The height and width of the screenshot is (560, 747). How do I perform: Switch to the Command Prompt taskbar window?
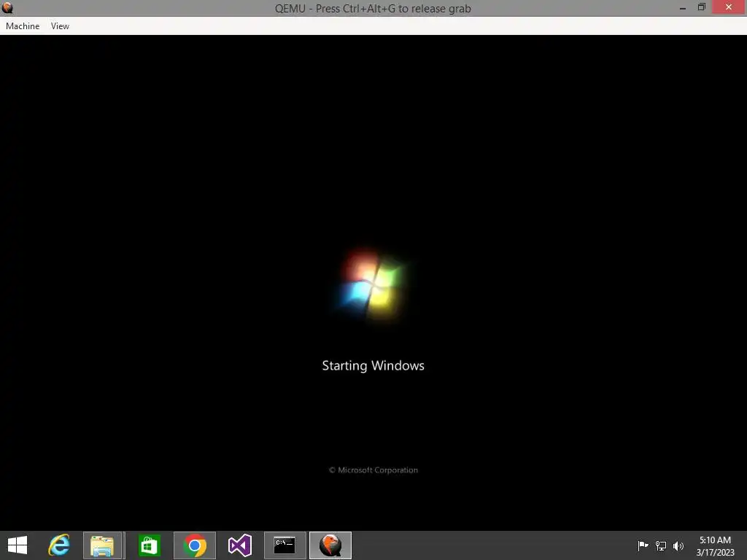(285, 545)
